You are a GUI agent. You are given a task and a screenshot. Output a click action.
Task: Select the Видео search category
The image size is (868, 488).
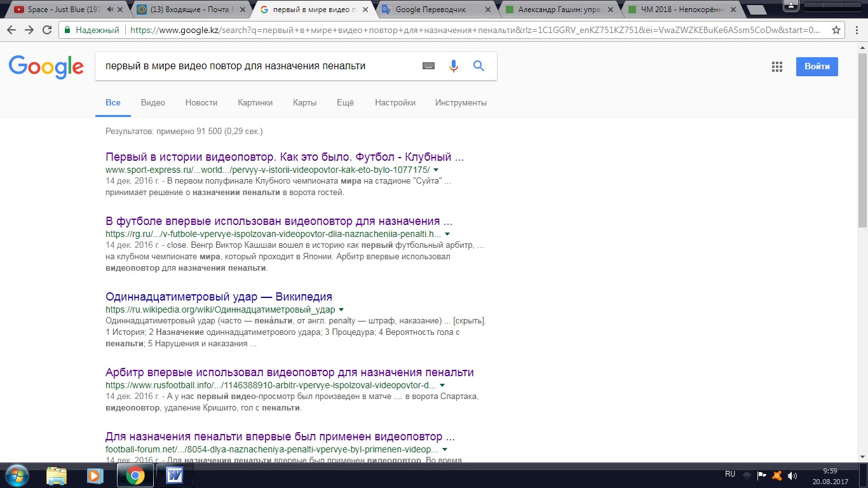[153, 102]
